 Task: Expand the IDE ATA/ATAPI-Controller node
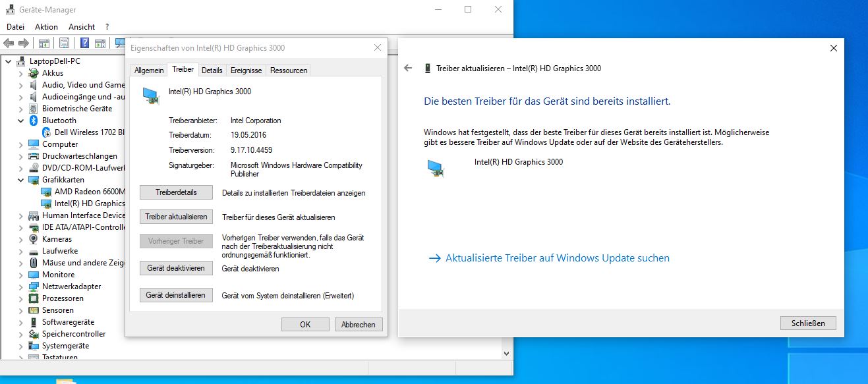(x=21, y=227)
